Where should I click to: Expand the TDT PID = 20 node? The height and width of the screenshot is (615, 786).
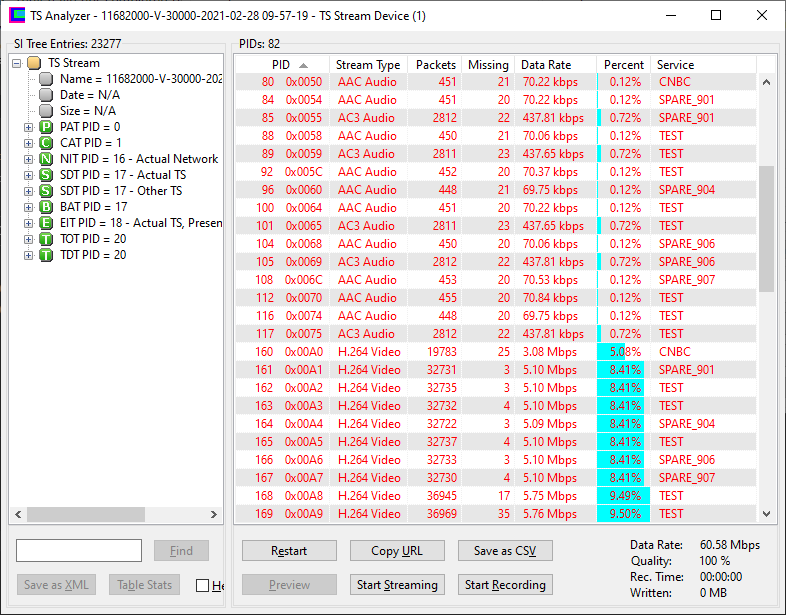pos(28,255)
